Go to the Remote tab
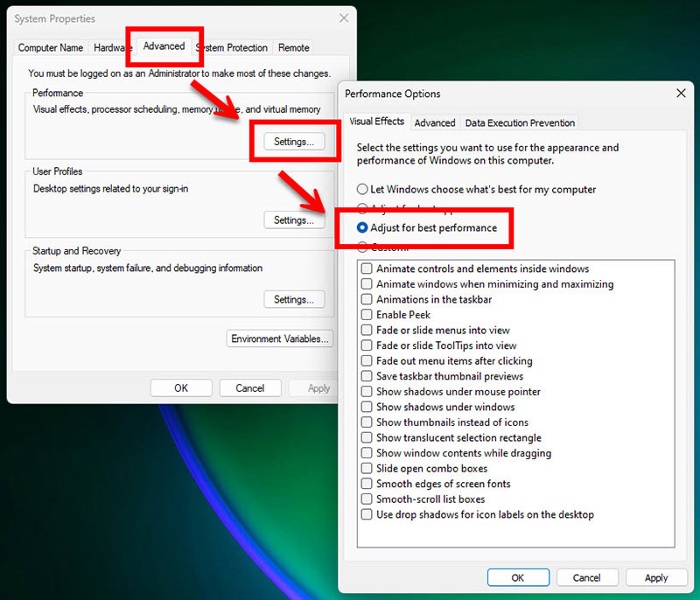 coord(293,48)
